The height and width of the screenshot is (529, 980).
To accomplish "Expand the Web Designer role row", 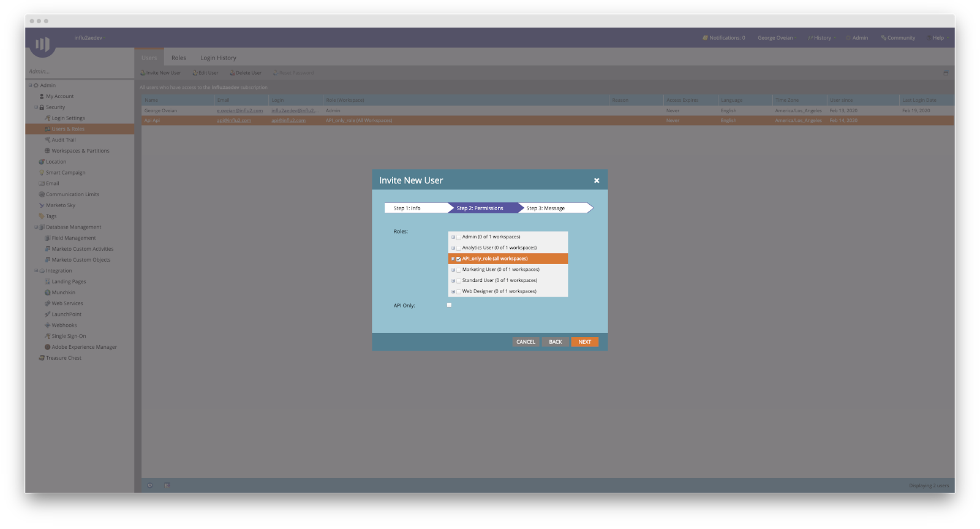I will click(x=453, y=292).
